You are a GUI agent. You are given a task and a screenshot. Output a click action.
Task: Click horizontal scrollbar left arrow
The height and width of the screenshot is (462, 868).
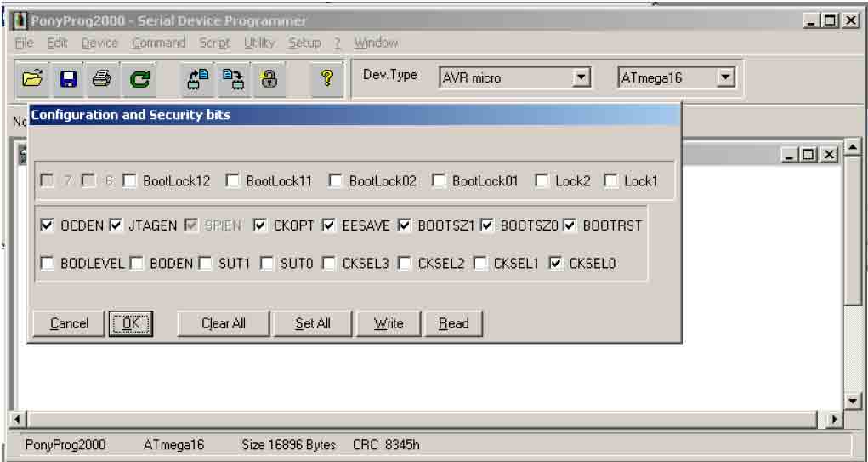(x=18, y=419)
